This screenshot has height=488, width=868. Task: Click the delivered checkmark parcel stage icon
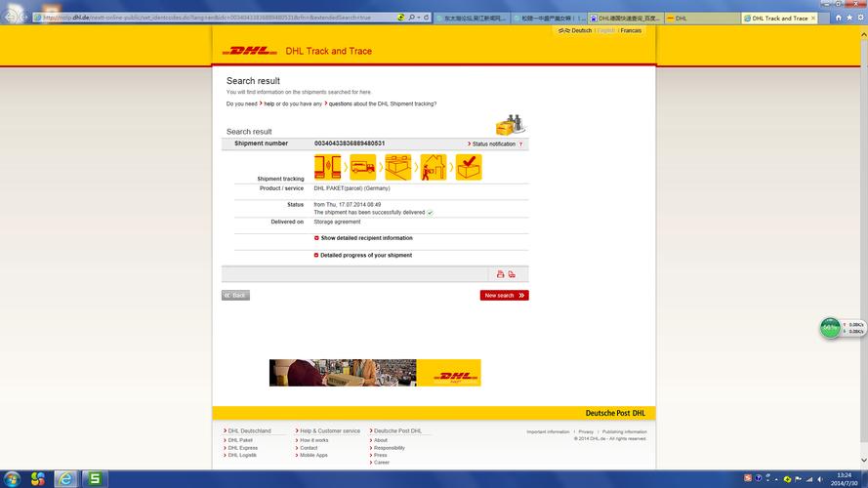[469, 167]
